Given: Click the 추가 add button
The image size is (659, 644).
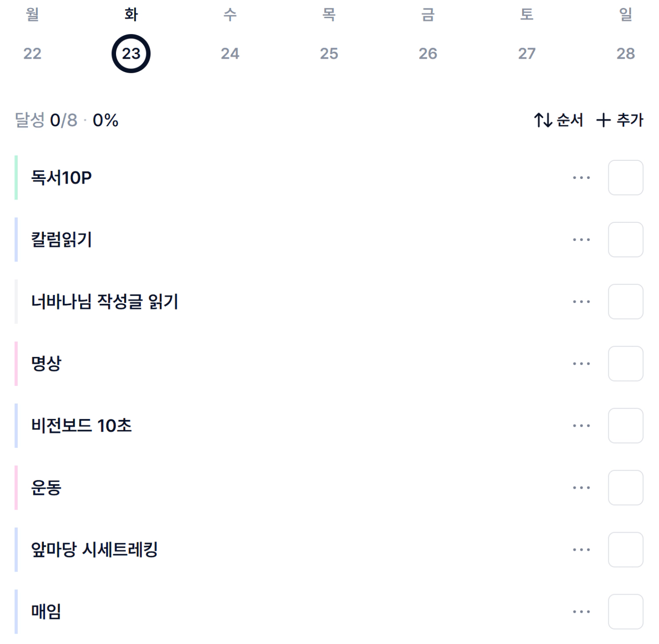Looking at the screenshot, I should [x=620, y=120].
